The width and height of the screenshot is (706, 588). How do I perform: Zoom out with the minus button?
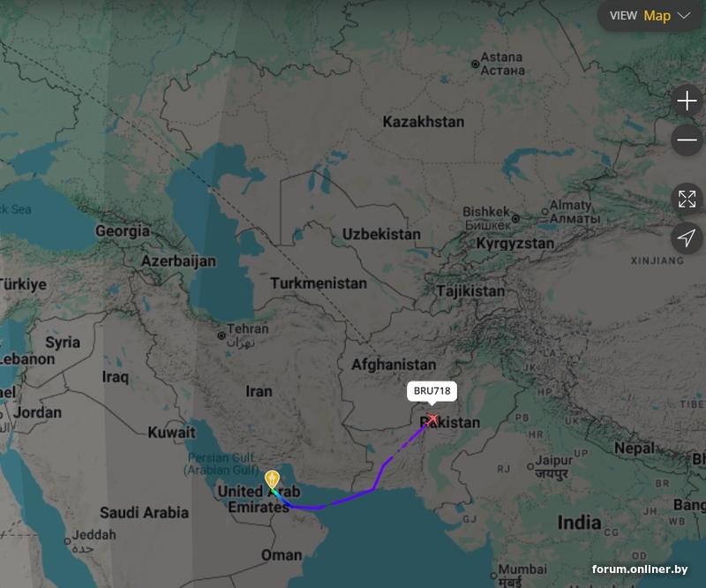pyautogui.click(x=687, y=140)
